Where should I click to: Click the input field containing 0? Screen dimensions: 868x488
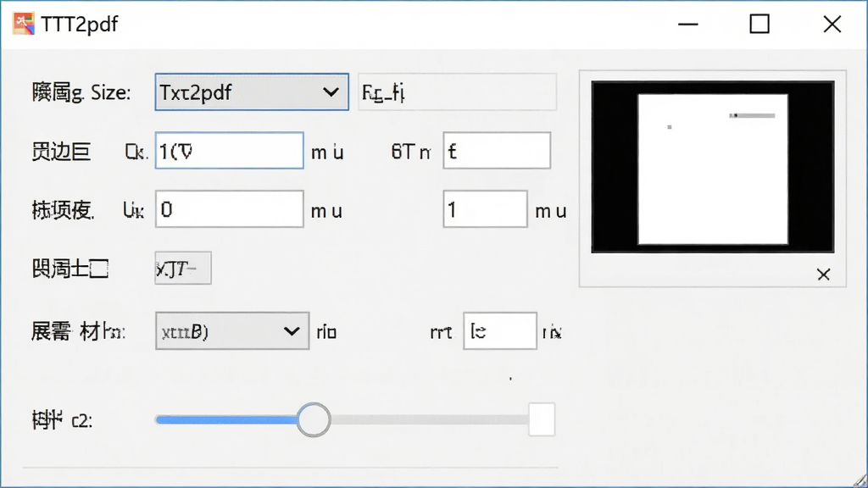pyautogui.click(x=229, y=209)
